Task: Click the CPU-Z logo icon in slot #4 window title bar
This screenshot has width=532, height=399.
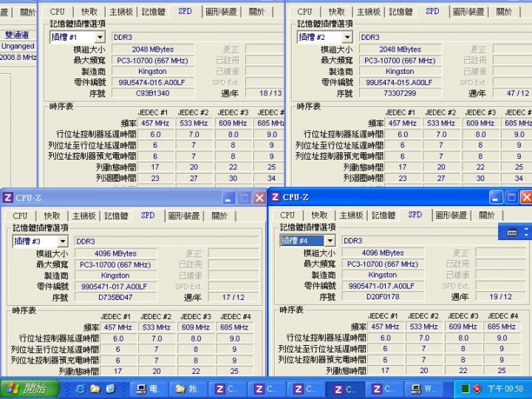Action: coord(276,197)
